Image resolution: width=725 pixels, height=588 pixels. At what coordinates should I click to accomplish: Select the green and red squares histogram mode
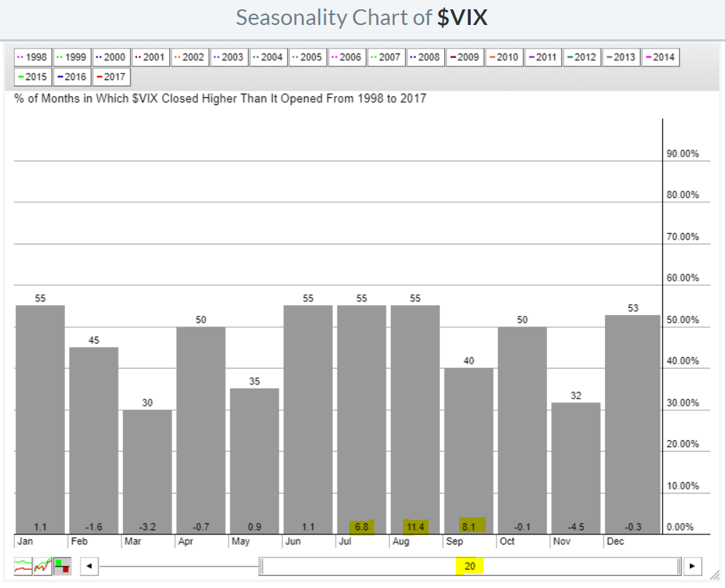(x=62, y=567)
